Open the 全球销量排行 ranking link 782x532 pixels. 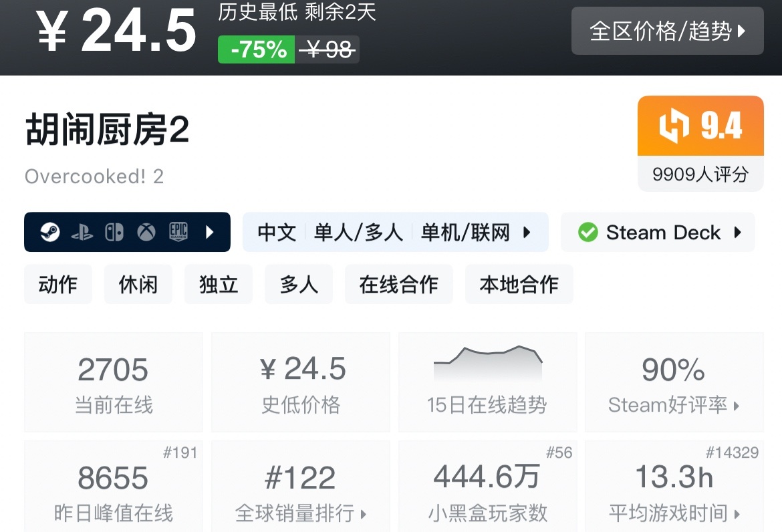(301, 513)
